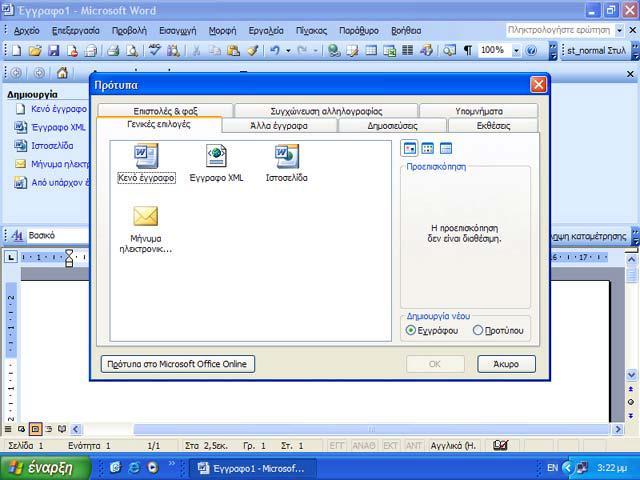Open a file with the folder icon
Screen dimensions: 640x480
[x=35, y=51]
